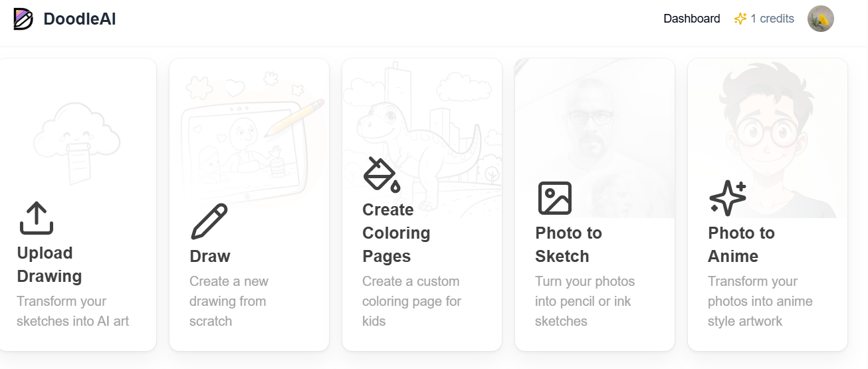Click the DoodleAI logo icon
This screenshot has height=369, width=868.
click(23, 19)
